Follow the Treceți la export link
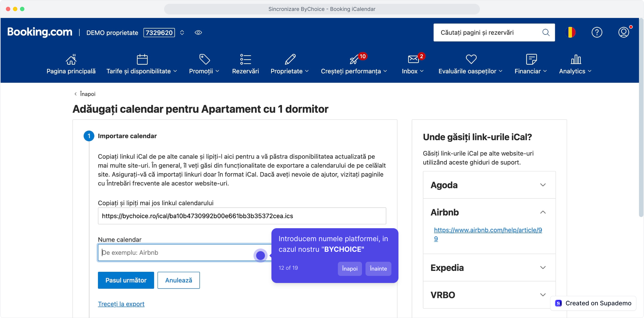 click(x=121, y=304)
